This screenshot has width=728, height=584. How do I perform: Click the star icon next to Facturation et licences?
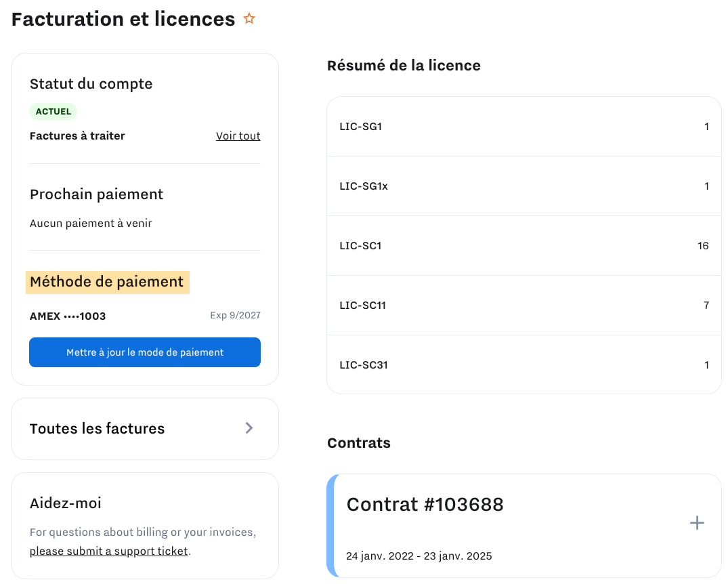[x=249, y=19]
